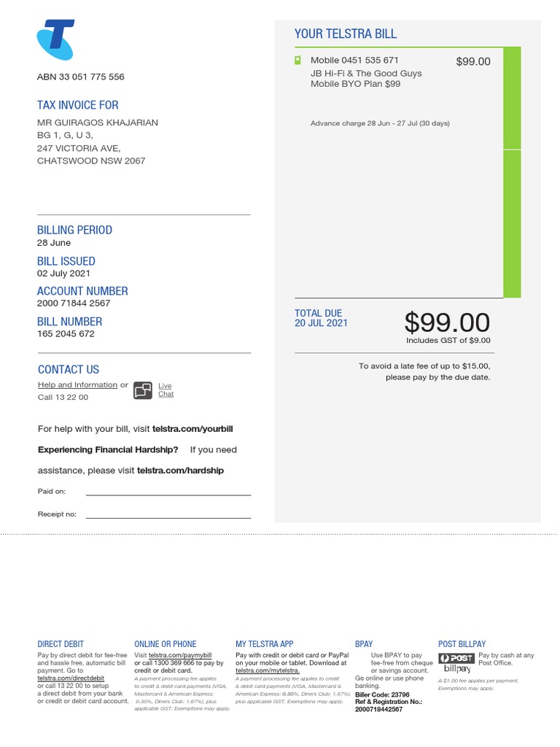Open the Live Chat text link
Screen dimensions: 560x747
[166, 390]
